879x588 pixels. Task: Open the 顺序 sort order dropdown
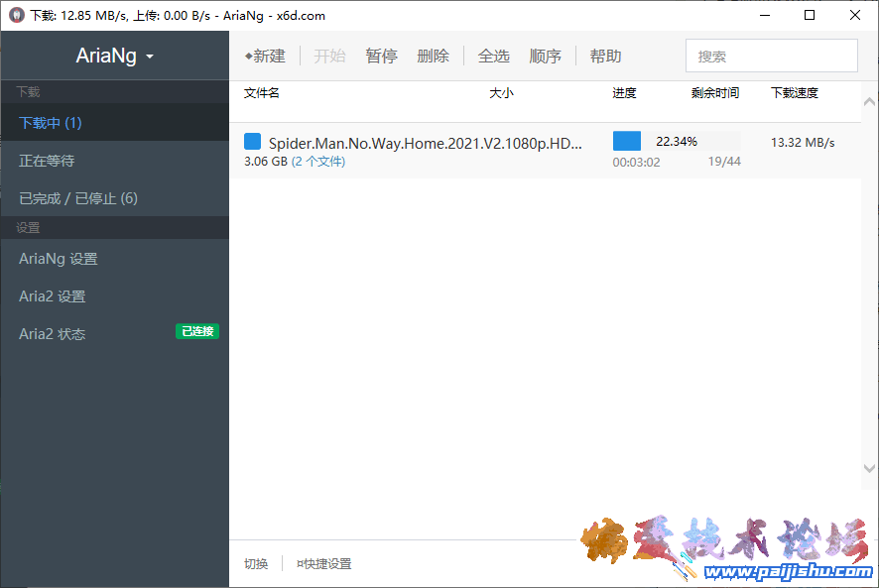pos(545,57)
